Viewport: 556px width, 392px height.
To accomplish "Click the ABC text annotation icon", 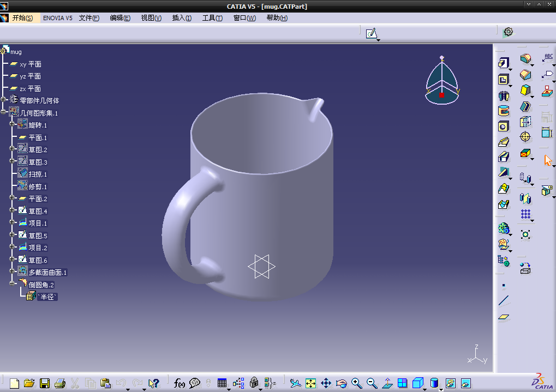I will 548,58.
